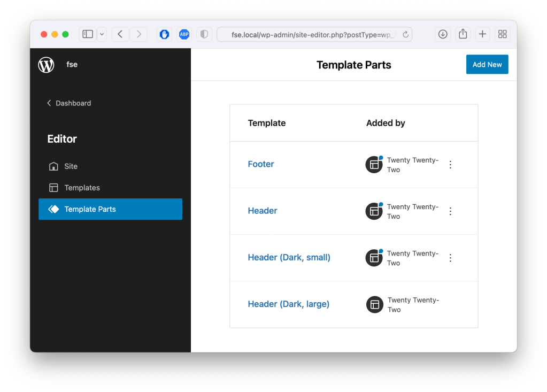Click the WordPress logo icon
The height and width of the screenshot is (392, 547).
46,65
